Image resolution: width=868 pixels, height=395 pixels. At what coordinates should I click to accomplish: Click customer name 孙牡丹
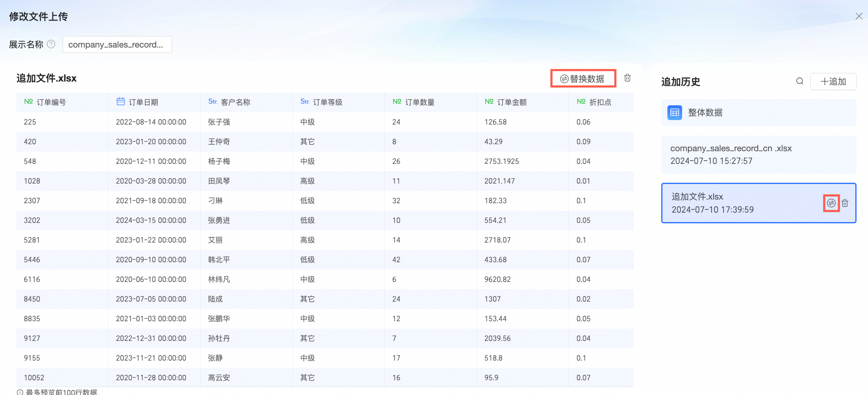pos(219,338)
